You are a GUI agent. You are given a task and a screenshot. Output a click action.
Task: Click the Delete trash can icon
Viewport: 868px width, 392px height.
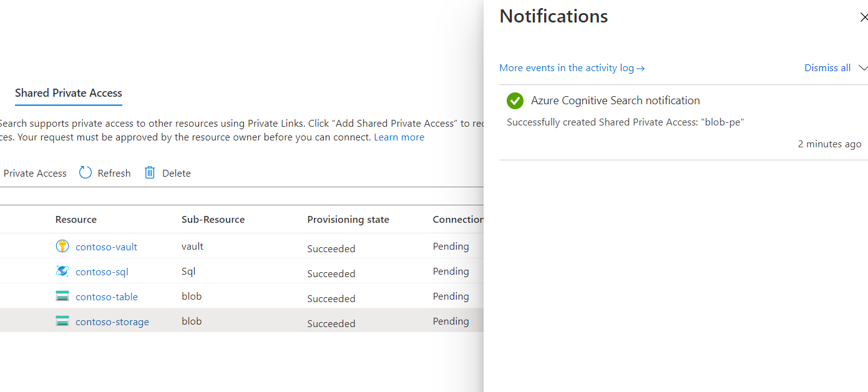(x=150, y=173)
